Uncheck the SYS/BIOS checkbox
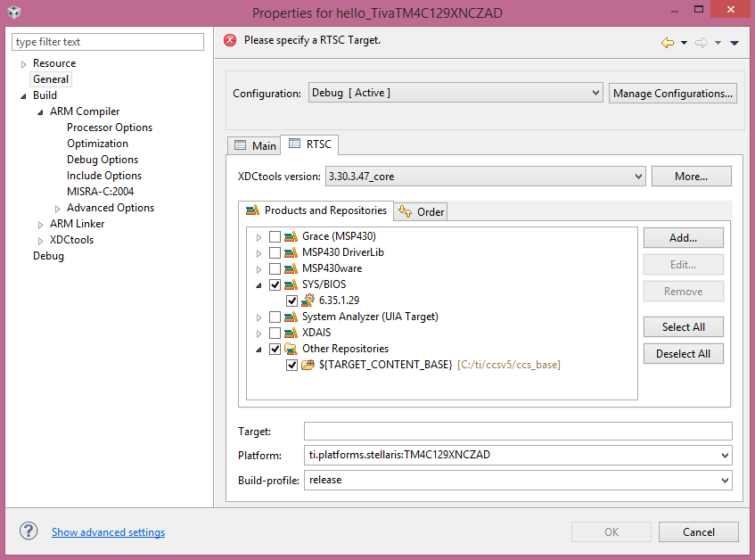The height and width of the screenshot is (560, 755). point(275,284)
